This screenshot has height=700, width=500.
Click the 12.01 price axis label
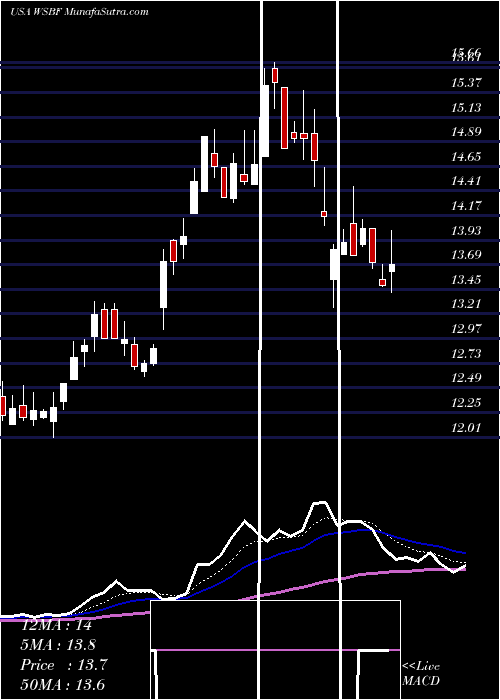point(467,427)
